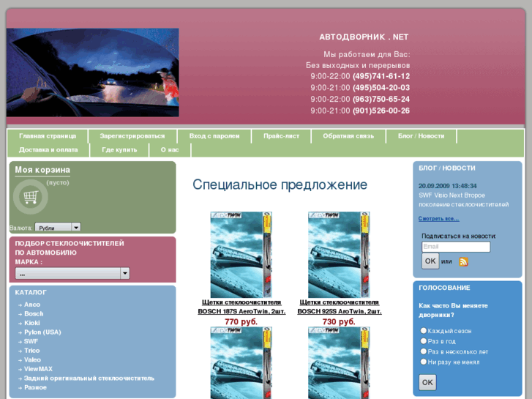Image resolution: width=532 pixels, height=399 pixels.
Task: Select 'Каждый сезон' poll option
Action: click(x=423, y=330)
